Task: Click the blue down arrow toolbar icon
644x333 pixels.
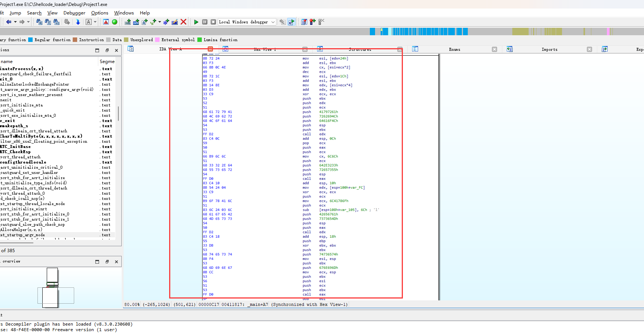Action: pyautogui.click(x=78, y=22)
